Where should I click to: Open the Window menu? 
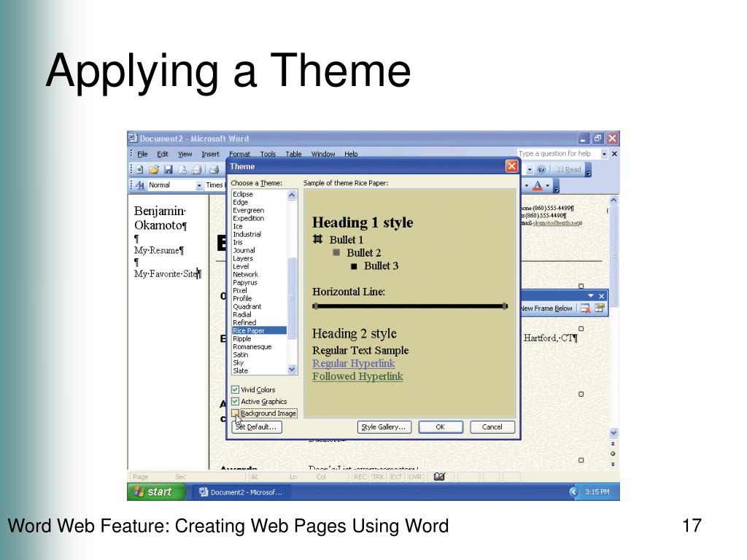323,154
